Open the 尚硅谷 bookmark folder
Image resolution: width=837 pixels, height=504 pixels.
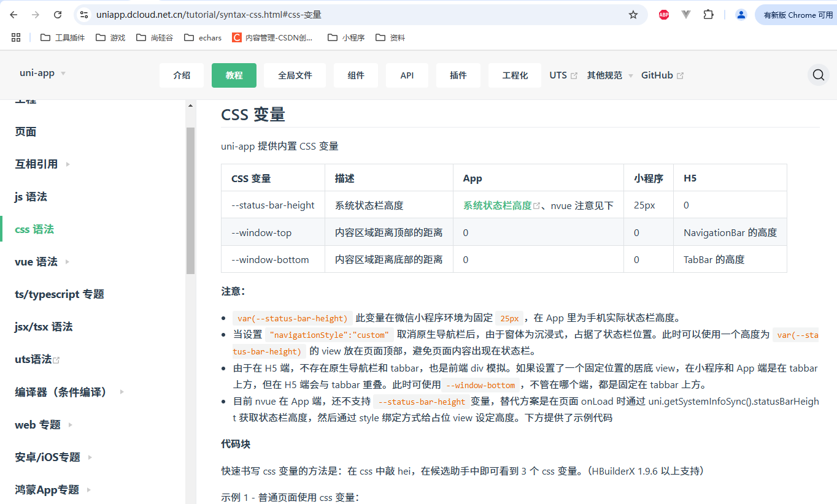(x=155, y=37)
